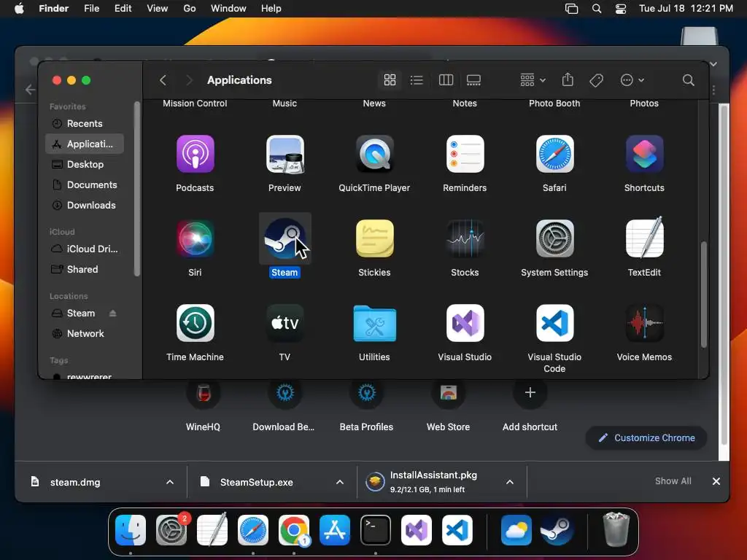Switch Finder to list view
Image resolution: width=747 pixels, height=560 pixels.
coord(417,80)
